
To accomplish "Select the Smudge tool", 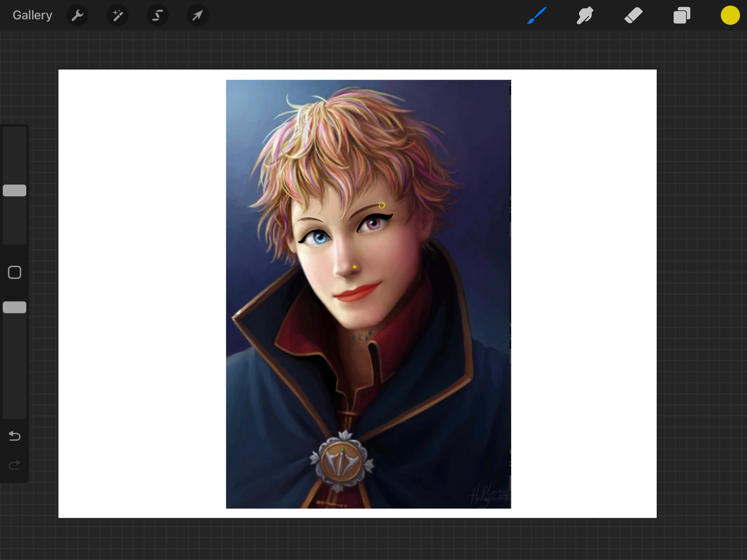I will (585, 15).
